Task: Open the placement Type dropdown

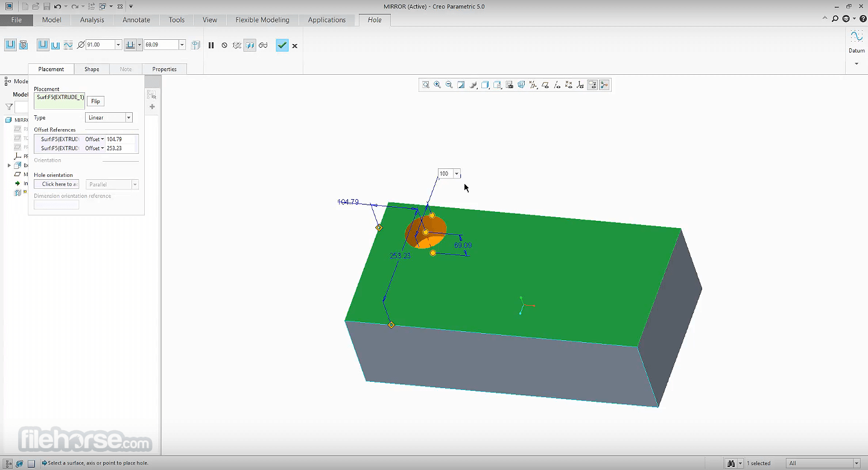Action: click(x=128, y=118)
